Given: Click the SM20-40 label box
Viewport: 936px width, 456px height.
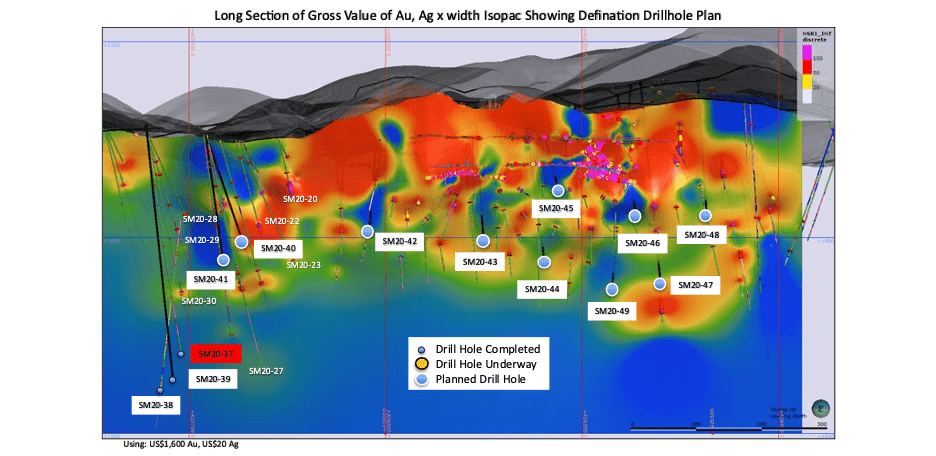Looking at the screenshot, I should coord(278,248).
